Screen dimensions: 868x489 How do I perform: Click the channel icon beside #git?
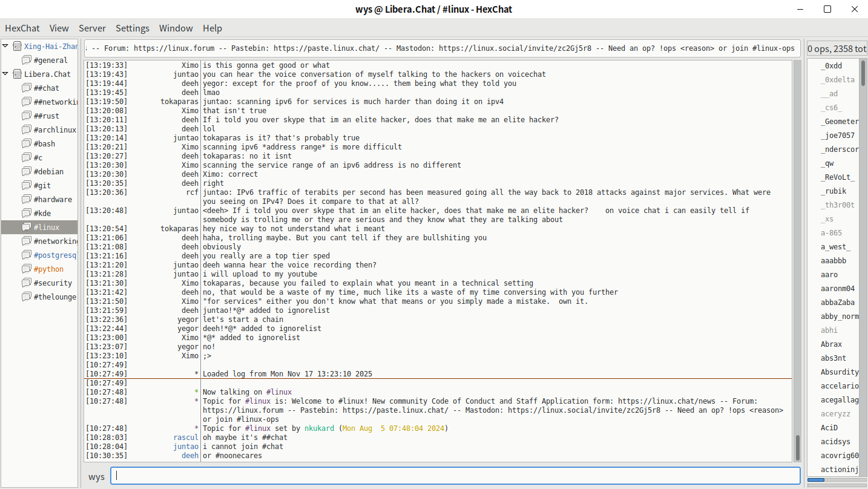[x=27, y=185]
